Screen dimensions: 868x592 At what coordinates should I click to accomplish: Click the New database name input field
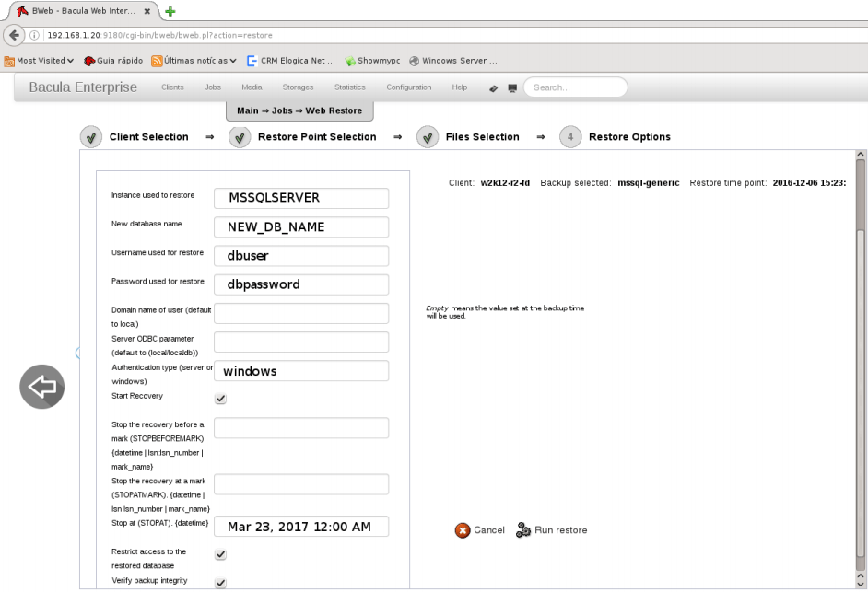pyautogui.click(x=301, y=226)
